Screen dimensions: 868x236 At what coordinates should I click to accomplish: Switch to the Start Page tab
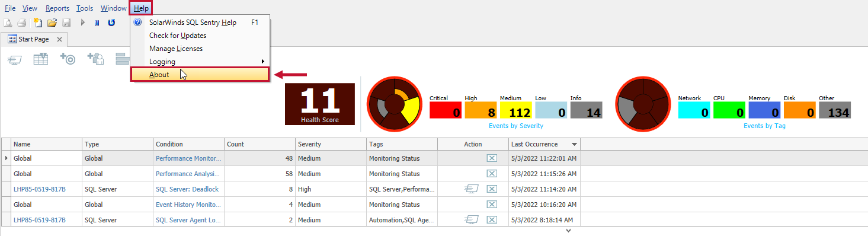click(34, 39)
